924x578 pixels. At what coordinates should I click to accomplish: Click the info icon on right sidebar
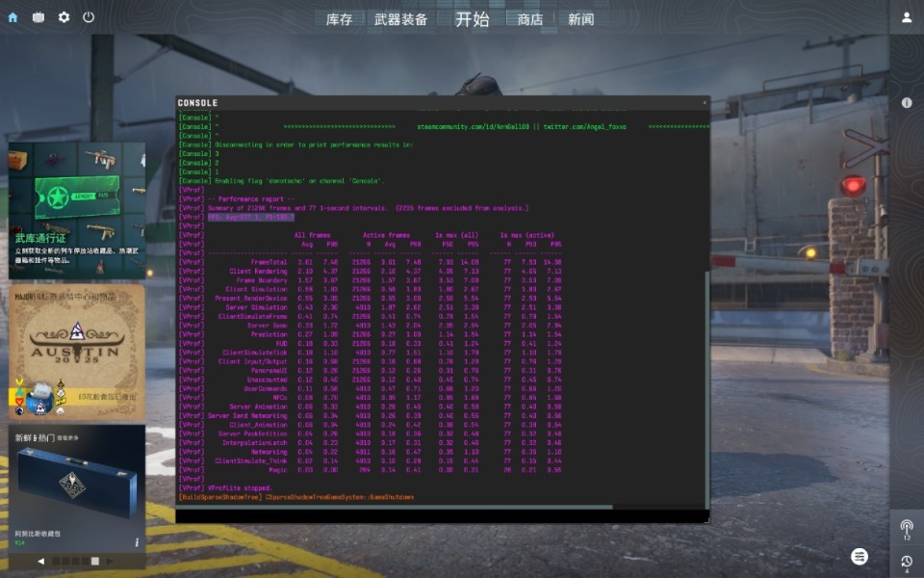point(907,103)
